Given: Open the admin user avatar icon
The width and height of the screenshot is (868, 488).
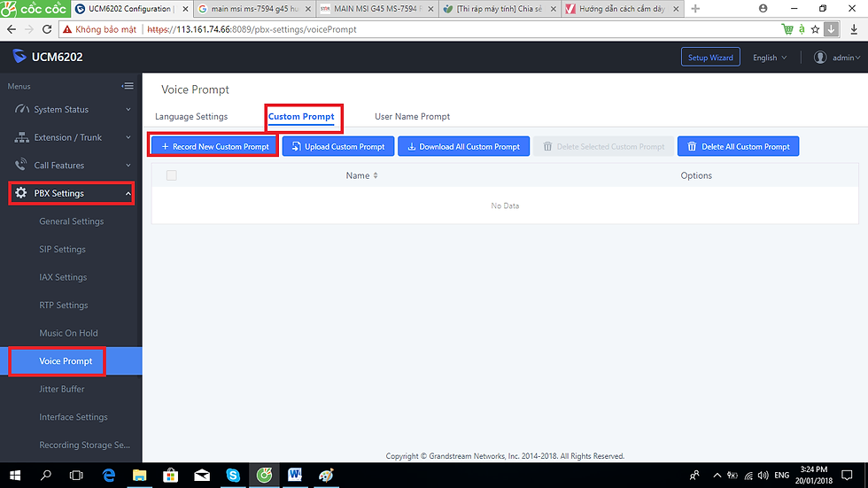Looking at the screenshot, I should click(x=820, y=57).
